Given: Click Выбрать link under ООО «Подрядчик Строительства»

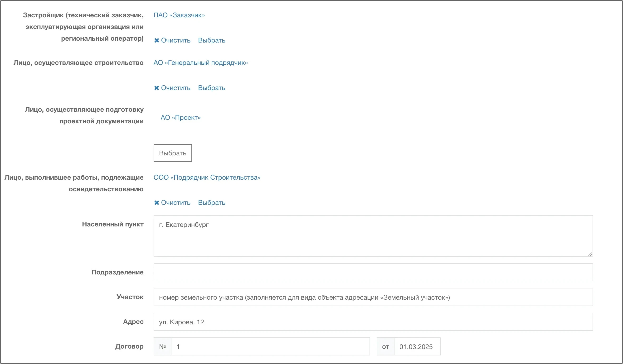Looking at the screenshot, I should click(212, 203).
